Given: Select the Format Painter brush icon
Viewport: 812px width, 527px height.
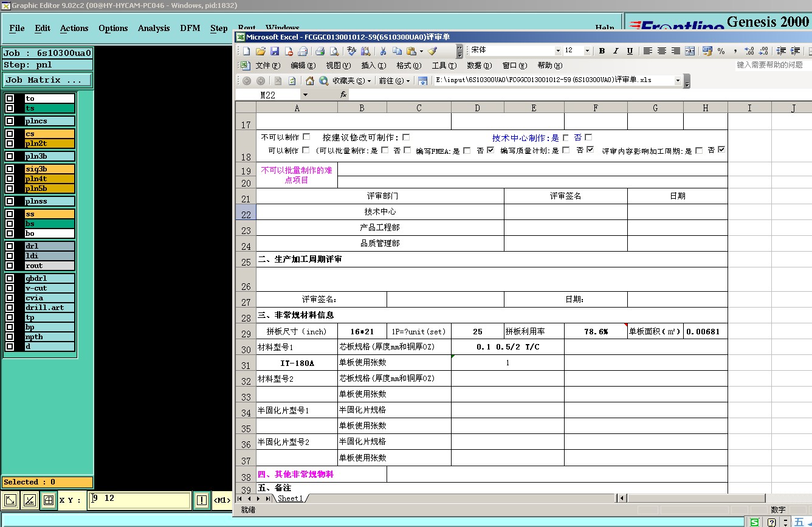Looking at the screenshot, I should tap(432, 51).
